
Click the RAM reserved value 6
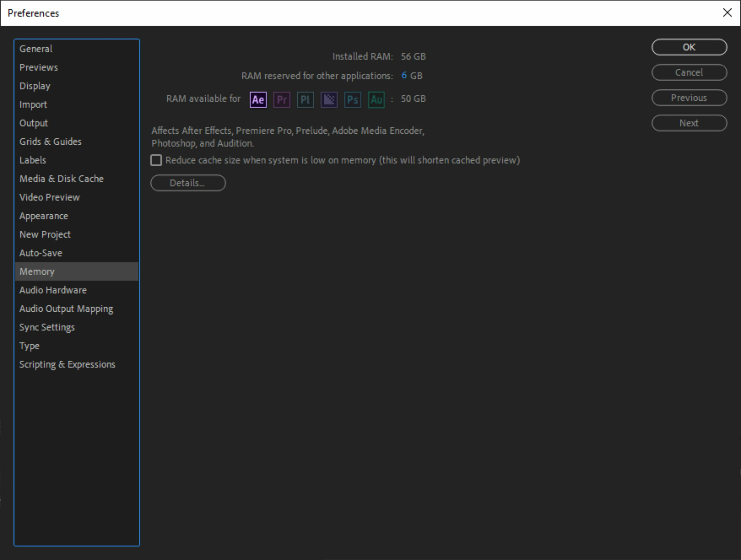click(x=404, y=76)
